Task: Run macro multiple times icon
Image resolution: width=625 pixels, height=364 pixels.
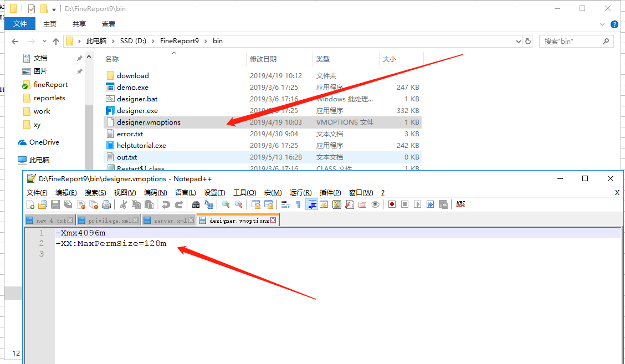Action: tap(430, 204)
